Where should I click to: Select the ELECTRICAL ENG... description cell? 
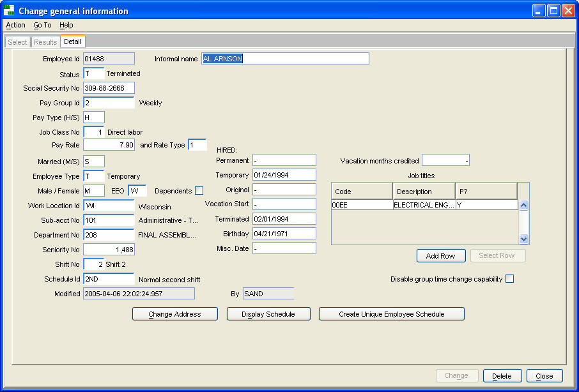pos(424,205)
